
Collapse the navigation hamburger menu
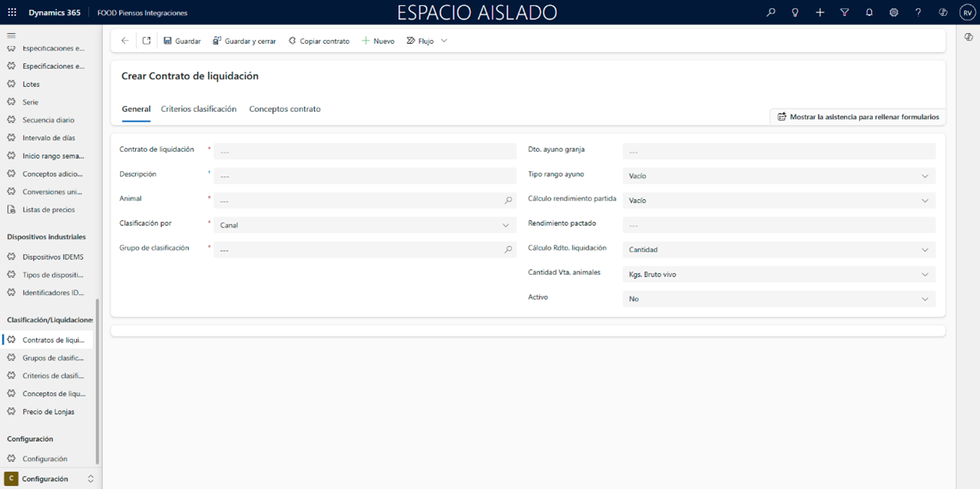11,35
